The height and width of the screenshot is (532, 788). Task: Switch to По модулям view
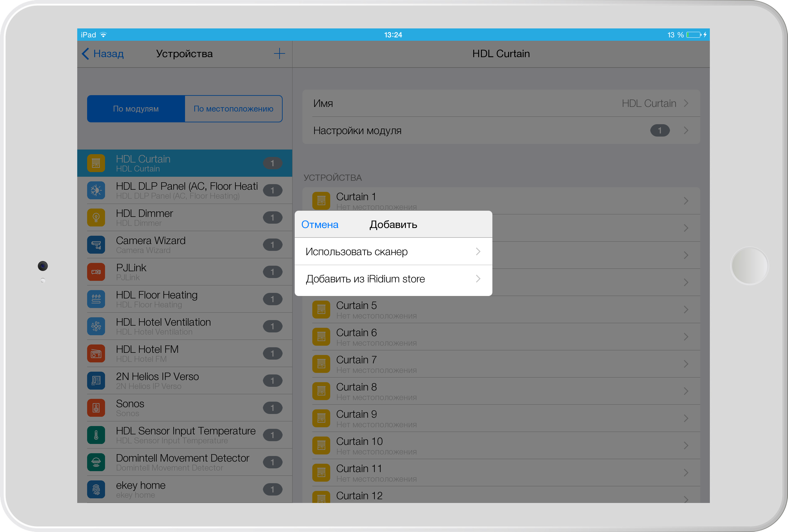[136, 108]
